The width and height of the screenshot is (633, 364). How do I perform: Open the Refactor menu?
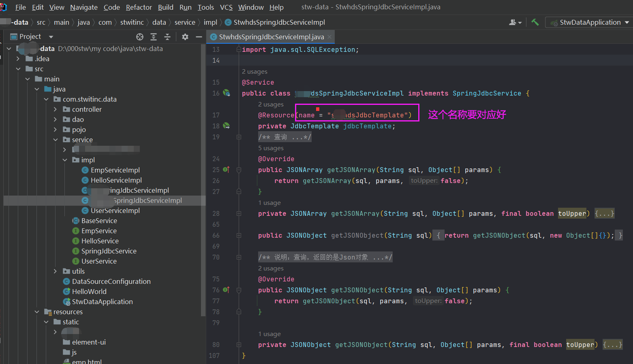tap(139, 7)
